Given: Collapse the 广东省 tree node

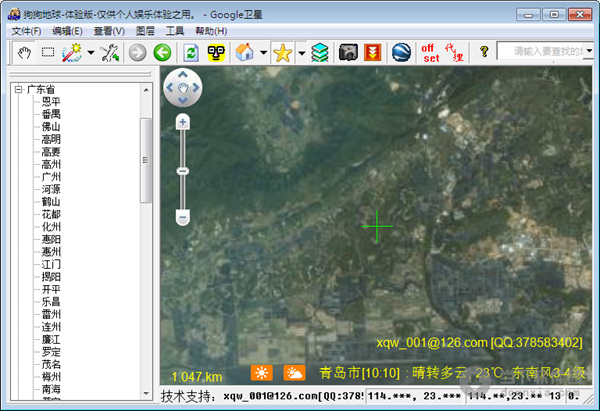Looking at the screenshot, I should click(x=18, y=90).
